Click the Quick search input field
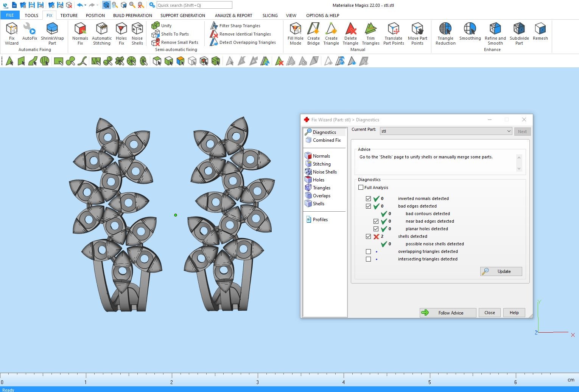This screenshot has width=579, height=392. (x=194, y=5)
